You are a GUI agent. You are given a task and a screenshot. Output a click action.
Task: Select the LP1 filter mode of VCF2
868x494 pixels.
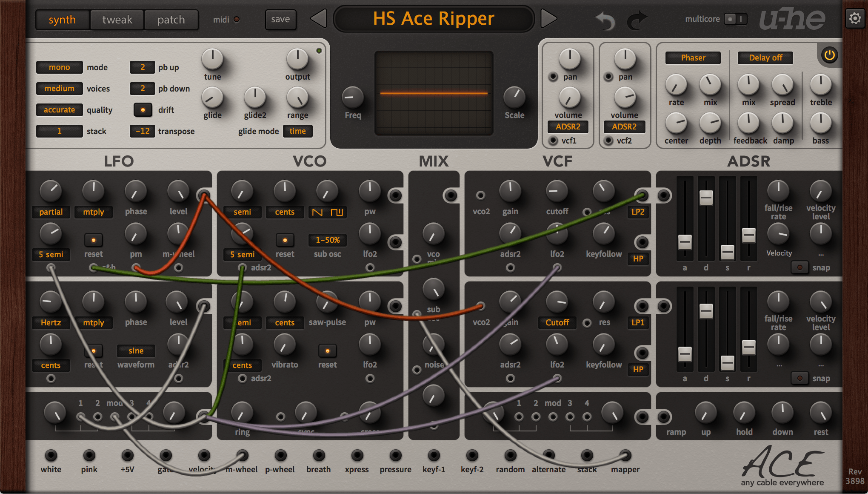638,322
